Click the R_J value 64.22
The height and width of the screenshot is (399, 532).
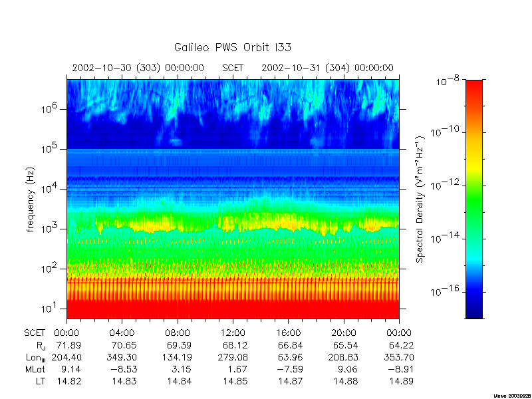coord(401,345)
